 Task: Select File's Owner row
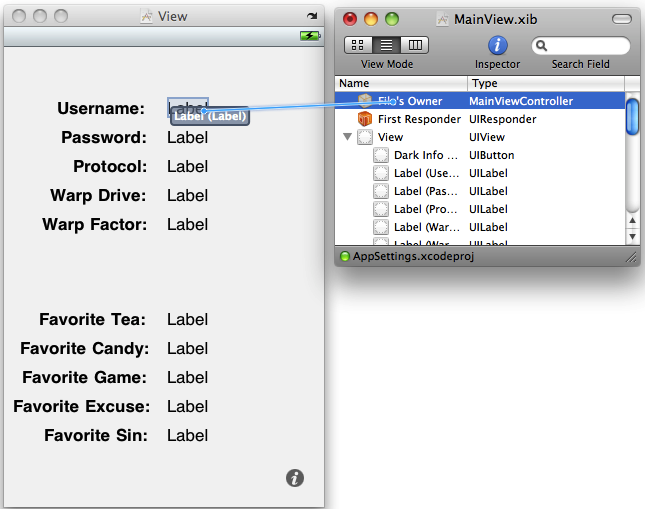pyautogui.click(x=480, y=101)
